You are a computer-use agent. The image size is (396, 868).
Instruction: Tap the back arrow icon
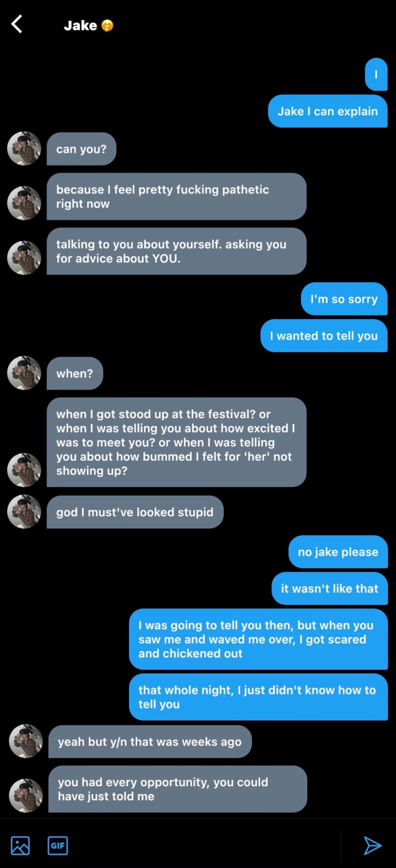pyautogui.click(x=17, y=24)
